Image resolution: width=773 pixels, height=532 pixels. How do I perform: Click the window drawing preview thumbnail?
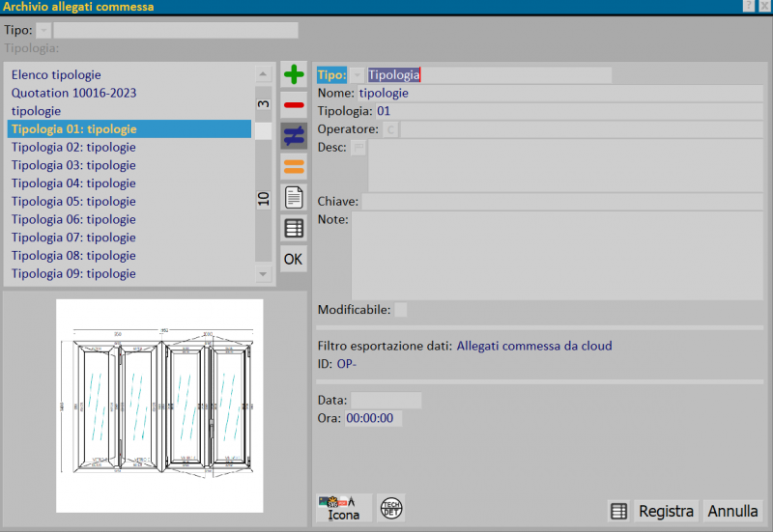(x=159, y=406)
